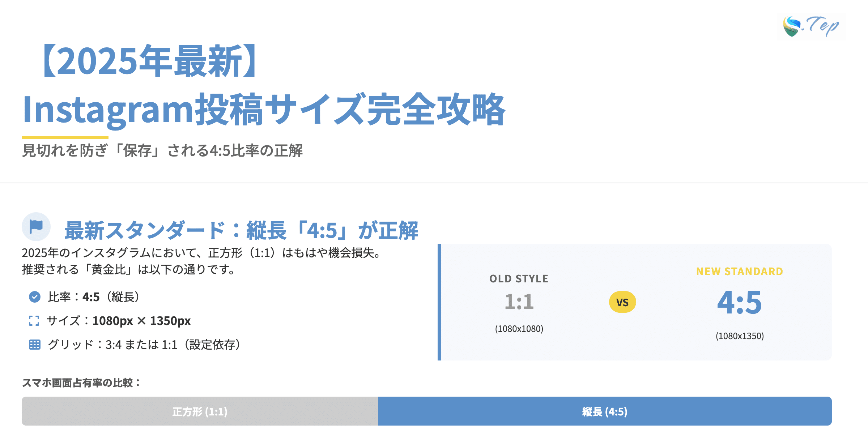Click the blue flag icon
Viewport: 868px width, 444px height.
click(36, 227)
